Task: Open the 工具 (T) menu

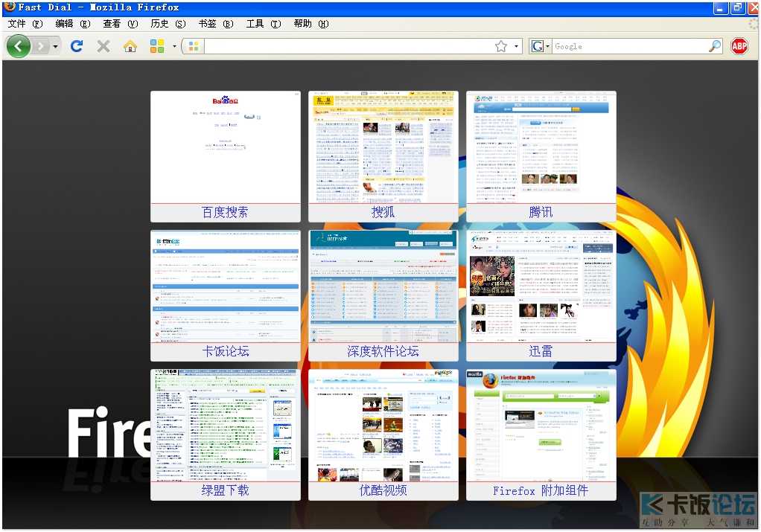Action: point(264,24)
